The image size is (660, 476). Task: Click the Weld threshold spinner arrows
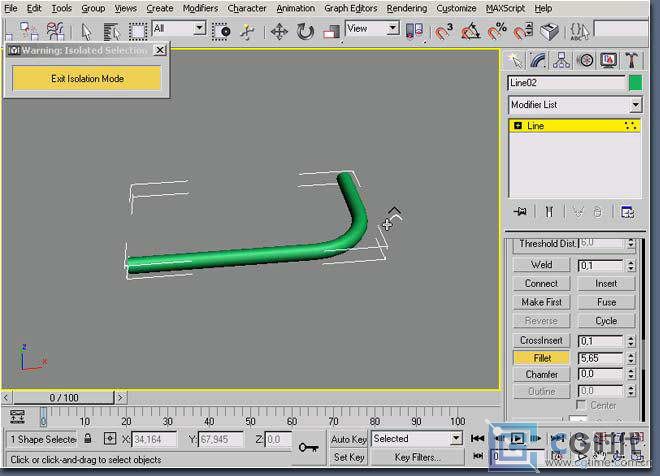point(631,265)
